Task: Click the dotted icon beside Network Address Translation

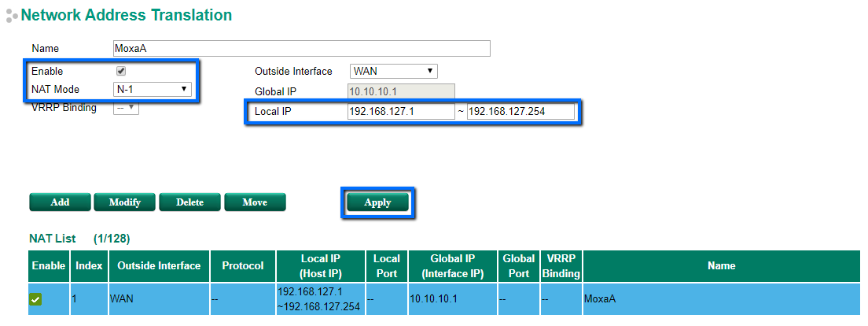Action: pos(11,16)
